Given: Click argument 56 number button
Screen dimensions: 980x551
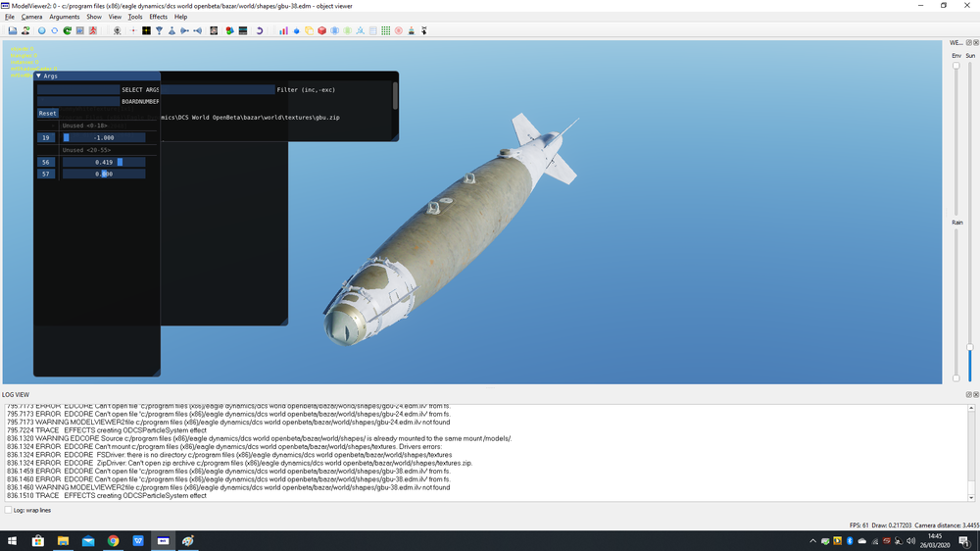Looking at the screenshot, I should tap(46, 162).
